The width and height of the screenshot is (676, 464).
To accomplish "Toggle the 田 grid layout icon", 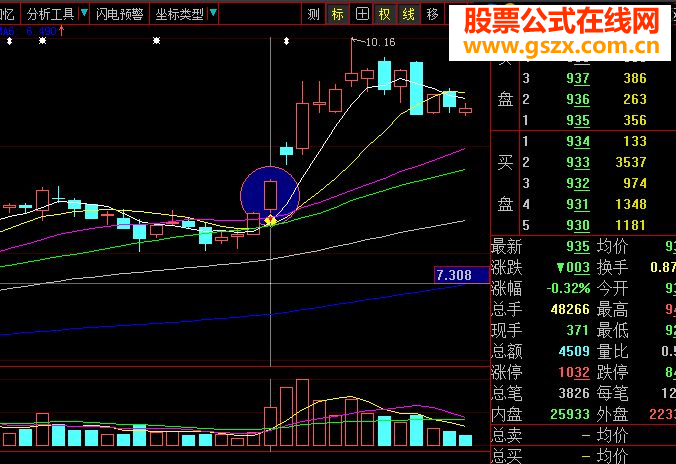I will pos(362,14).
